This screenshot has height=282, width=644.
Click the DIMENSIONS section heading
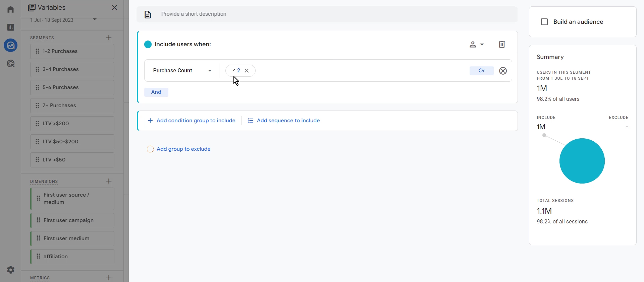44,182
